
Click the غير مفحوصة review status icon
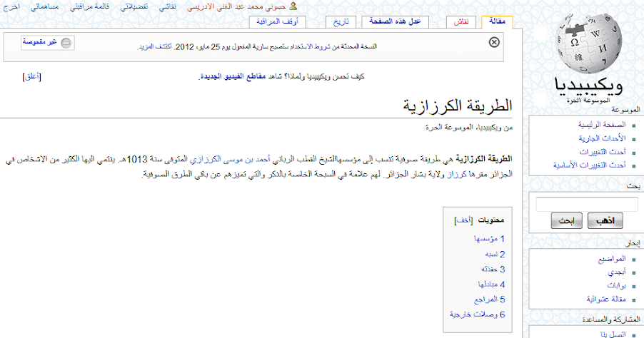[x=66, y=43]
